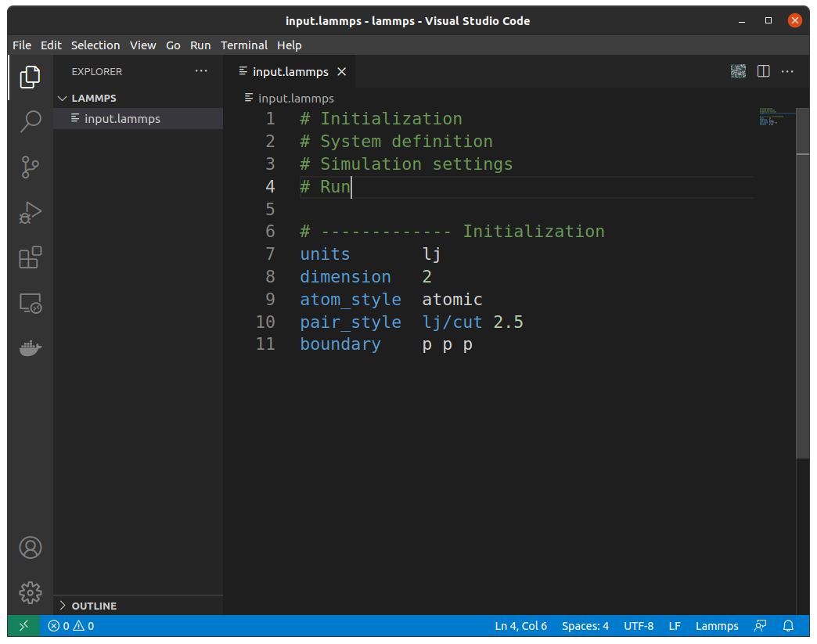Change language mode from Lammps
The height and width of the screenshot is (644, 817).
(717, 626)
